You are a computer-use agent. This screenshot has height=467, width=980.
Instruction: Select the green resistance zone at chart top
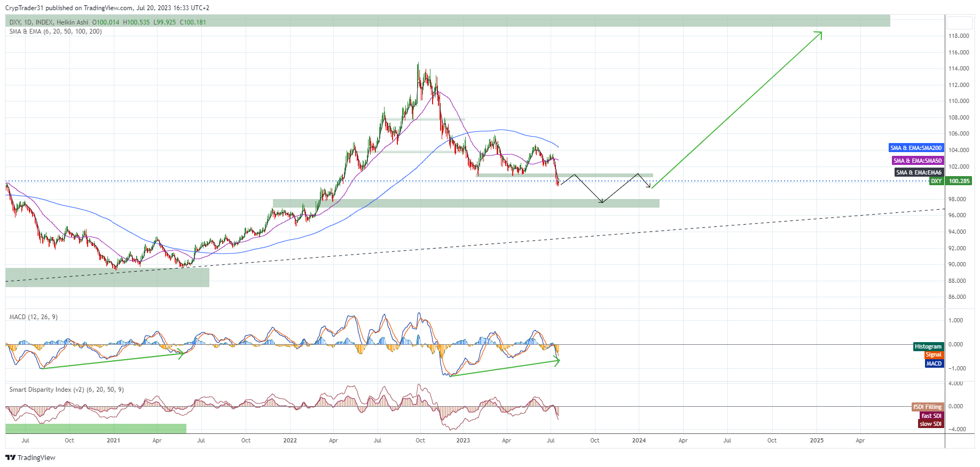point(448,21)
